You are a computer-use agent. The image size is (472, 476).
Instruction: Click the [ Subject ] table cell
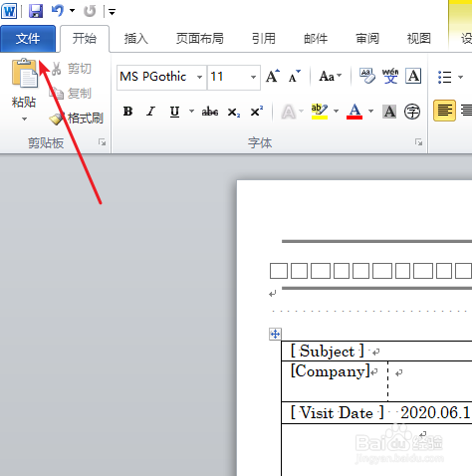click(376, 351)
